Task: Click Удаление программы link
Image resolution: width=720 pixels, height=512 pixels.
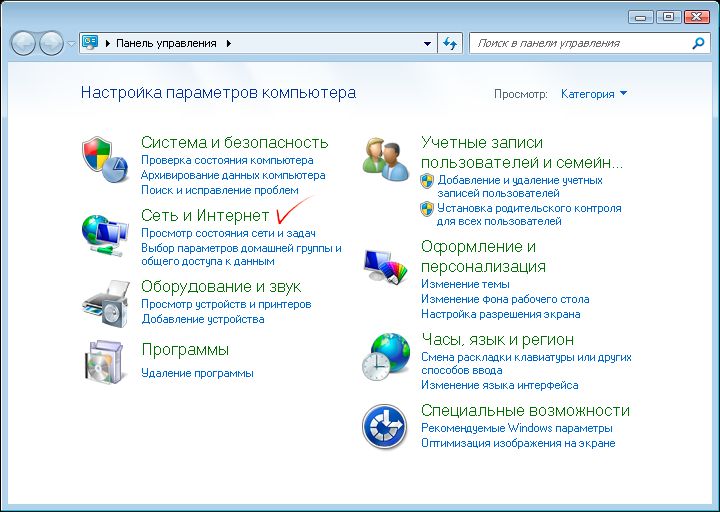Action: click(197, 373)
